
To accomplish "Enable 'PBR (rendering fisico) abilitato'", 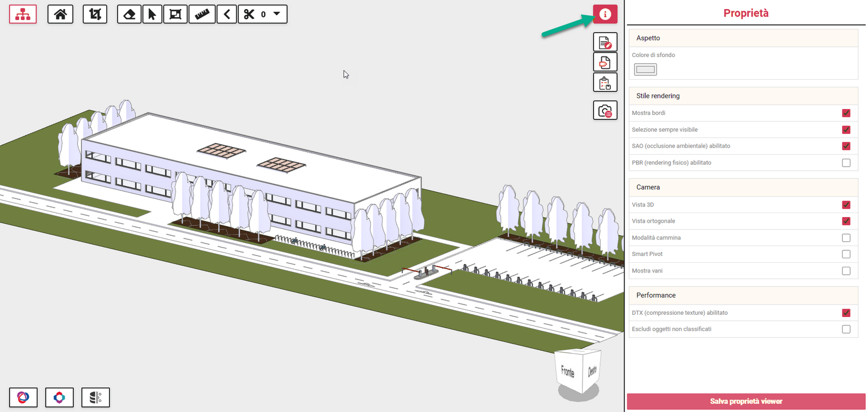I will point(846,162).
